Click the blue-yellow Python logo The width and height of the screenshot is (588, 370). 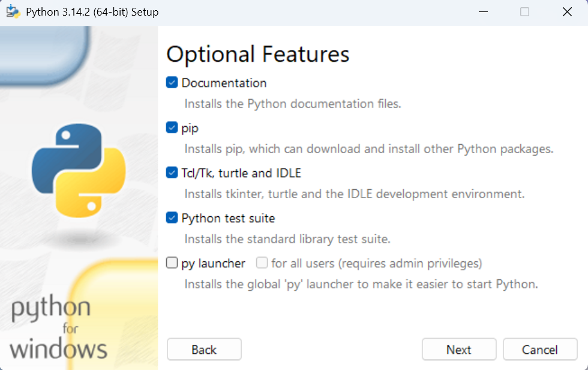[x=79, y=171]
